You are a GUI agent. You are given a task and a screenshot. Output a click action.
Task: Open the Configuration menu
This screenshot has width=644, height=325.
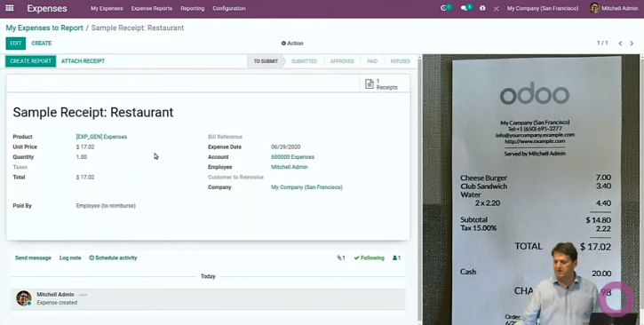pos(229,8)
